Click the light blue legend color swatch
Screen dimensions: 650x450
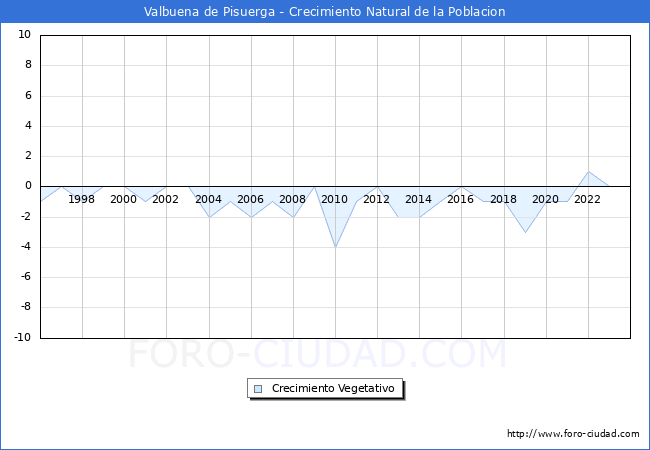coord(258,388)
